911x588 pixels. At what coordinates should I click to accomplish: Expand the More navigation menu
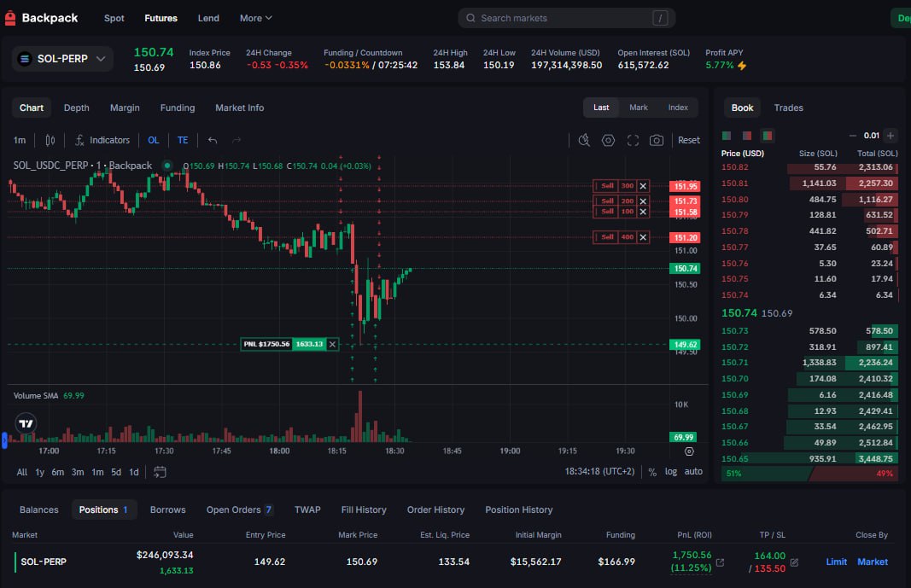tap(255, 18)
